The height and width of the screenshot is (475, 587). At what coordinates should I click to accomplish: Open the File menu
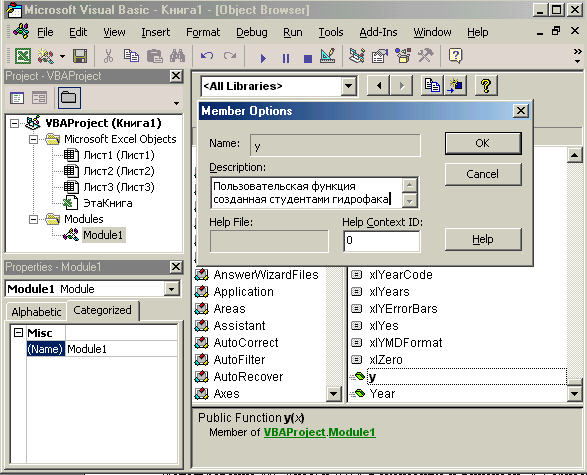click(x=45, y=33)
